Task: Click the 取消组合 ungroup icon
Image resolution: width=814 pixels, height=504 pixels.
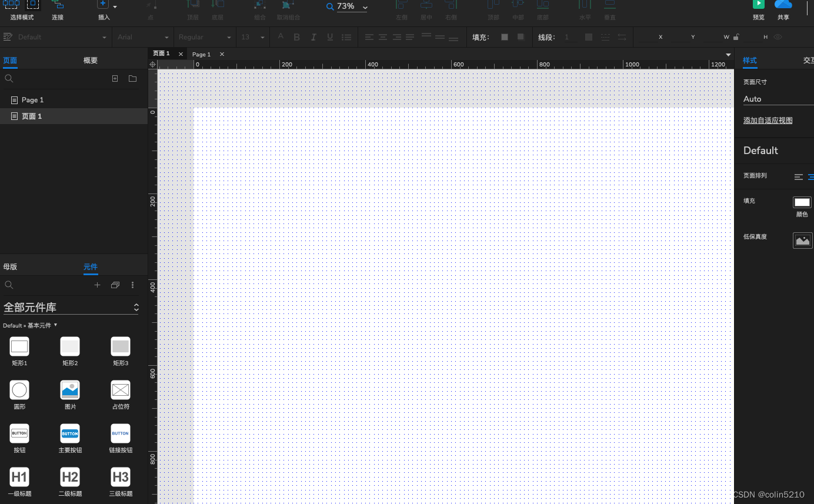Action: click(x=288, y=5)
